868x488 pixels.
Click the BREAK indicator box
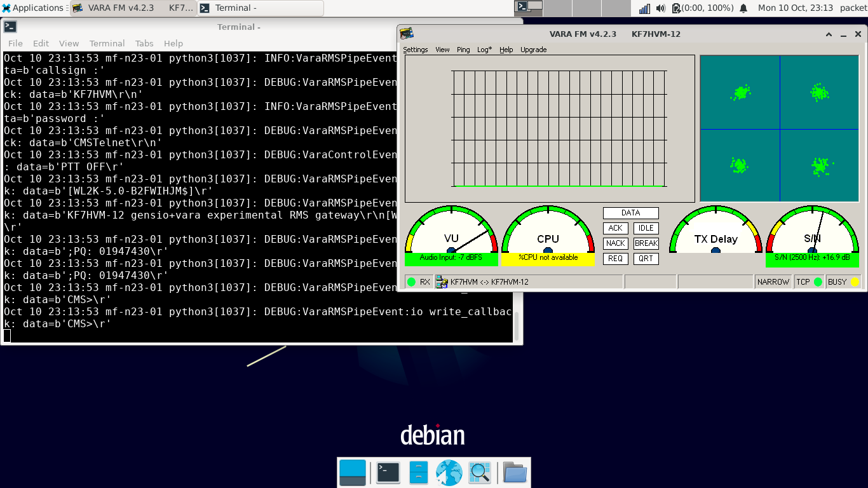coord(646,243)
